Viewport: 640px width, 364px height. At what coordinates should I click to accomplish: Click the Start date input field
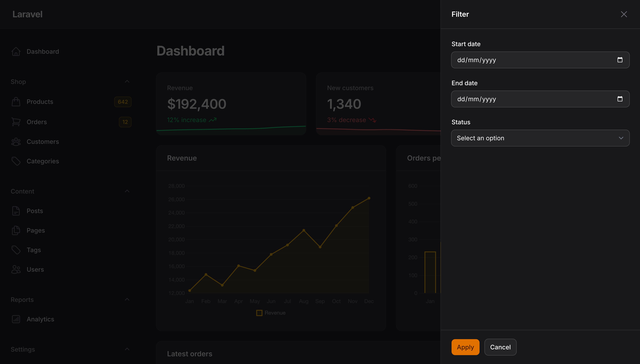click(540, 60)
